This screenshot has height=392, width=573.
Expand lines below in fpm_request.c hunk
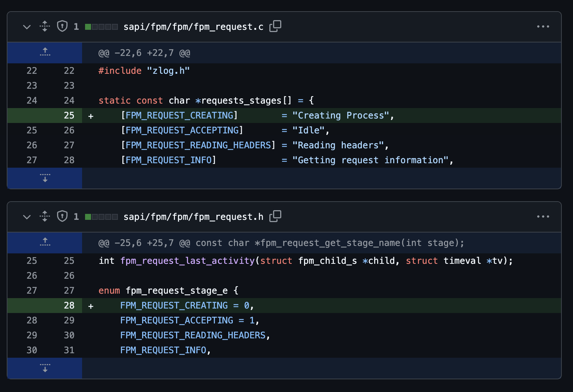coord(45,178)
